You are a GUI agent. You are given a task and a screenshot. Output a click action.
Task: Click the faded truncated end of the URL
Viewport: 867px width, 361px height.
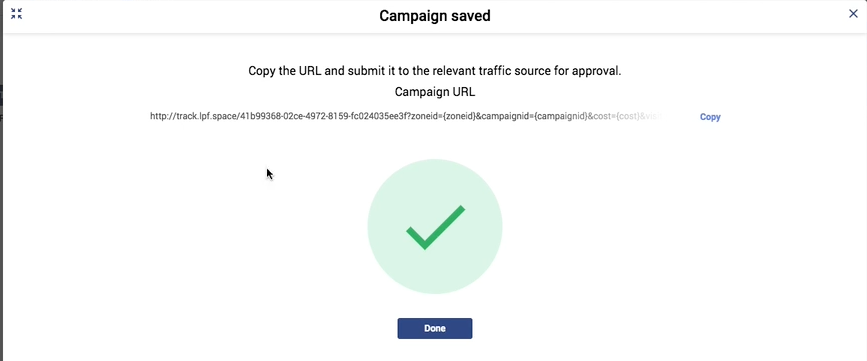click(652, 116)
